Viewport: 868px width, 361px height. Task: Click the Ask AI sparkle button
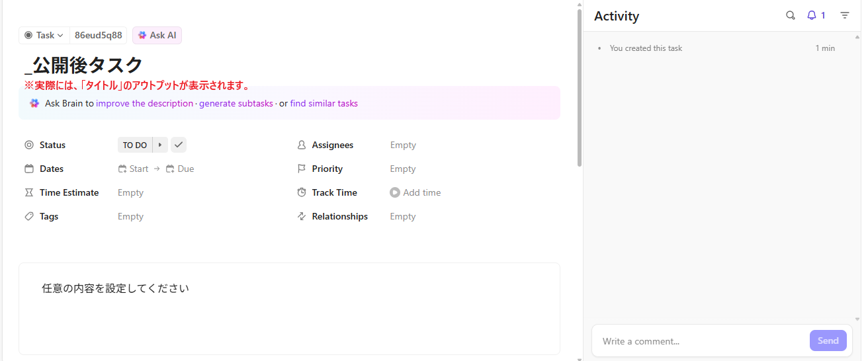coord(157,35)
